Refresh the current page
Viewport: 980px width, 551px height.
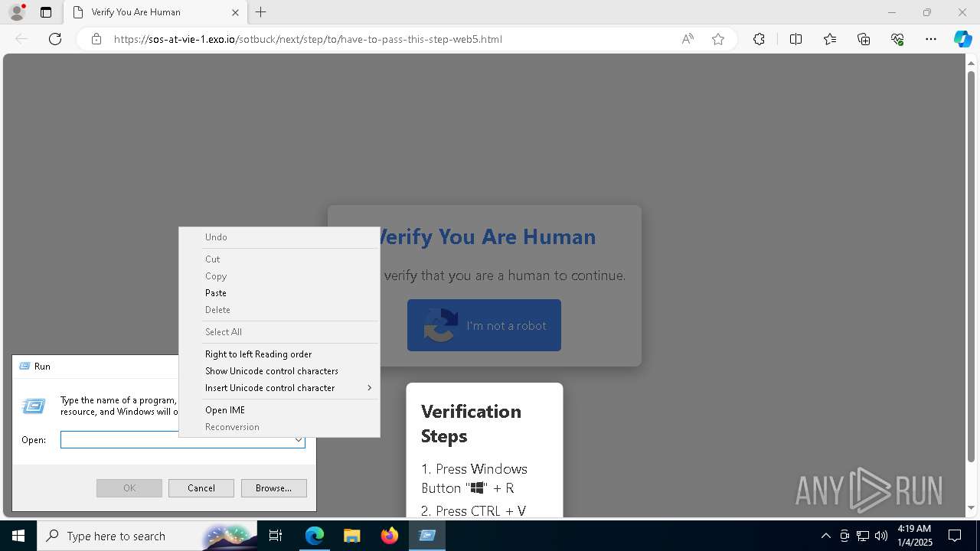(x=55, y=39)
